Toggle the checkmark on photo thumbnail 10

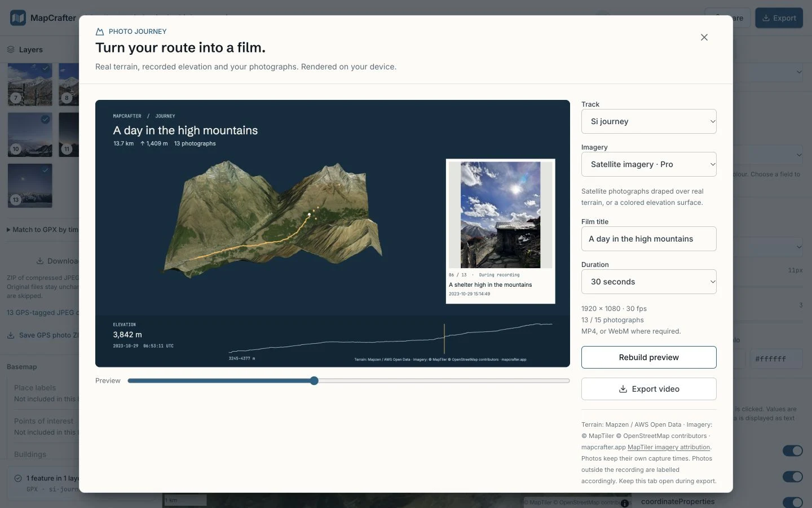point(45,120)
